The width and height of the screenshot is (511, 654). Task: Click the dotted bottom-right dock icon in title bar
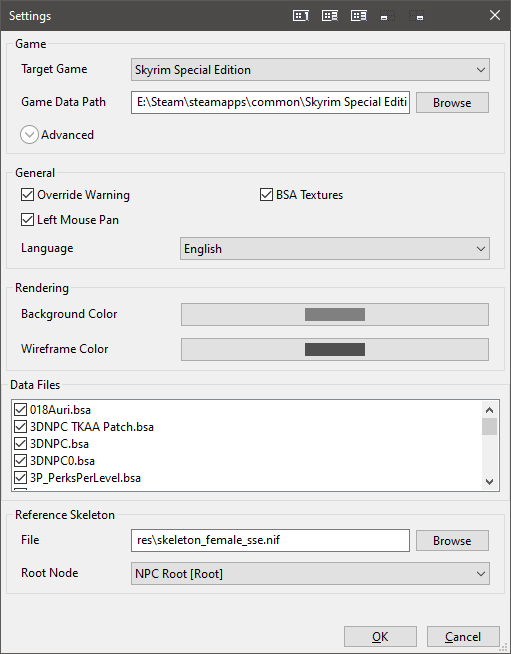416,16
